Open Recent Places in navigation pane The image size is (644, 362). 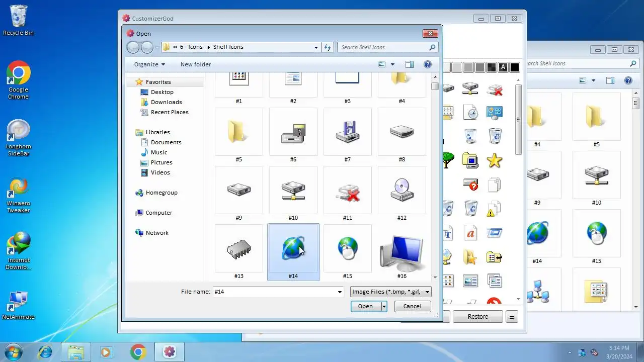[x=170, y=112]
